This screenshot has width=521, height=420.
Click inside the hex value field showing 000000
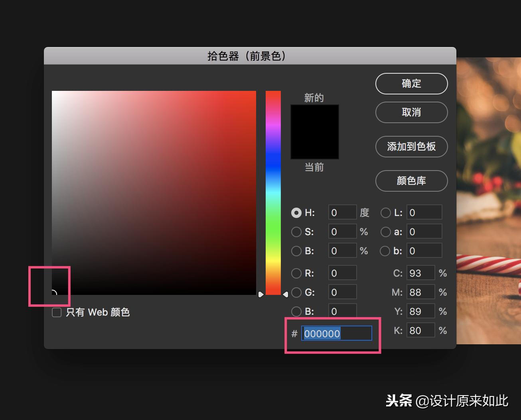click(336, 334)
